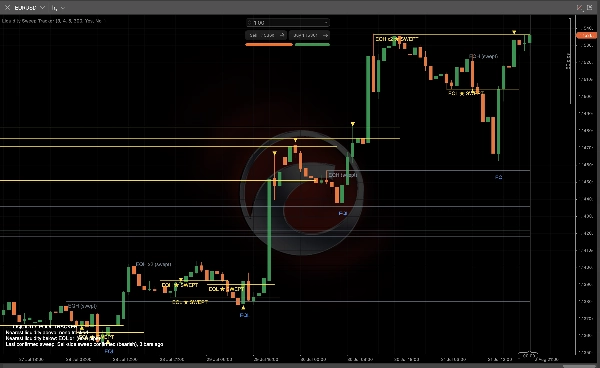
Task: Click the detach chart icon in header
Action: [x=590, y=8]
